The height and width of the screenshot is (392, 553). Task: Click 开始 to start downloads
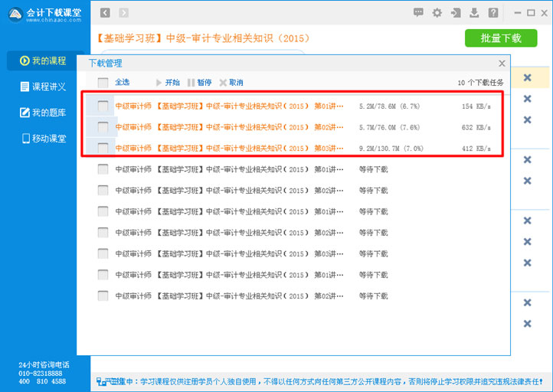pos(167,83)
